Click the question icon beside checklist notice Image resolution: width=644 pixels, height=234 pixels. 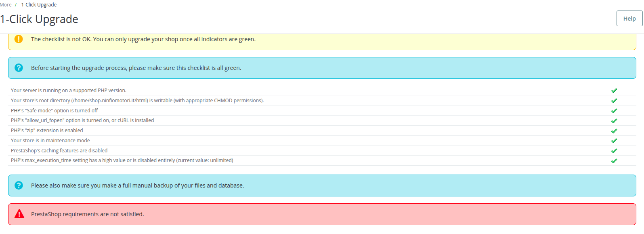coord(19,68)
